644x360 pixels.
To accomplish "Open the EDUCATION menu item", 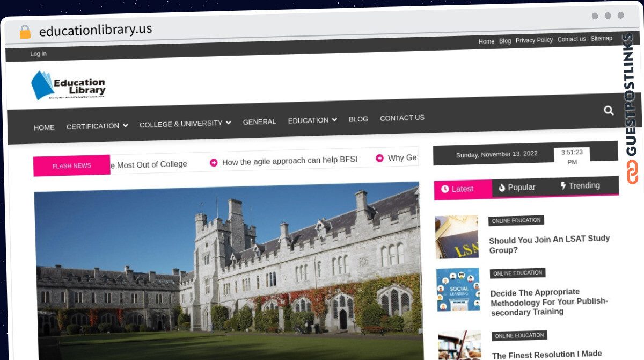I will 308,120.
